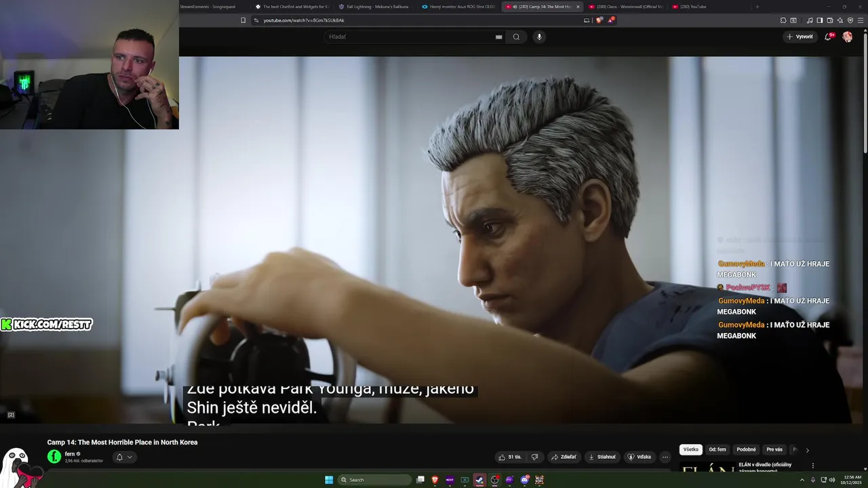Click the Camp 14 video title text
Screen dimensions: 868x488
click(x=122, y=443)
